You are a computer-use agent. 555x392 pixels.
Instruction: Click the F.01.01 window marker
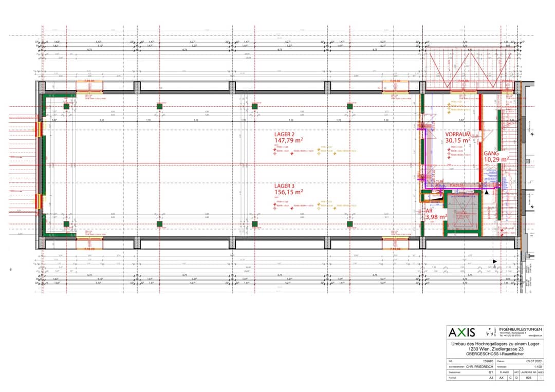89,81
